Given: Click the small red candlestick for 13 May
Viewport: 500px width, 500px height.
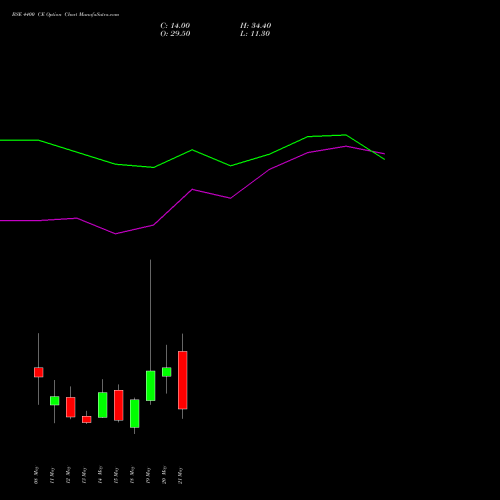Looking at the screenshot, I should tap(87, 419).
